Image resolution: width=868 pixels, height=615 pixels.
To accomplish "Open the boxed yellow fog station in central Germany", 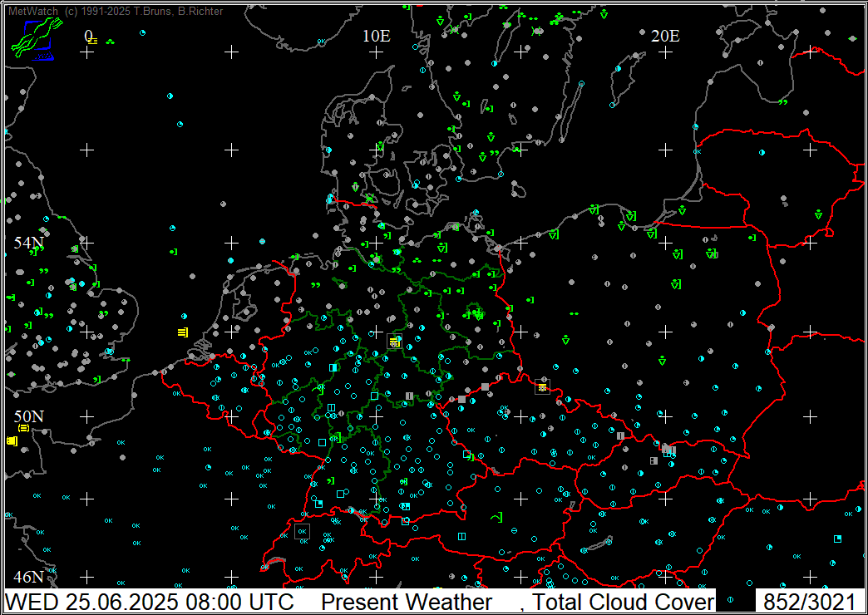I will coord(394,341).
